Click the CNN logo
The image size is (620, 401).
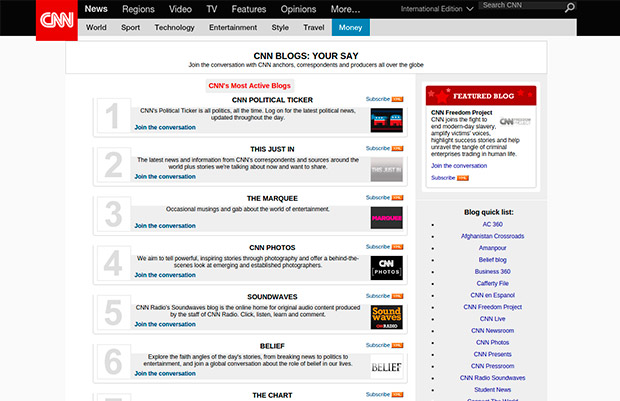pyautogui.click(x=57, y=20)
